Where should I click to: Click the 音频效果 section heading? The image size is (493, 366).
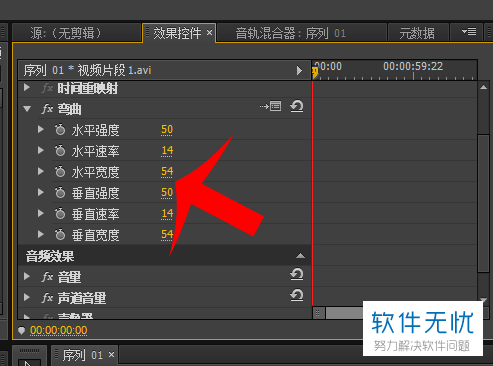50,256
